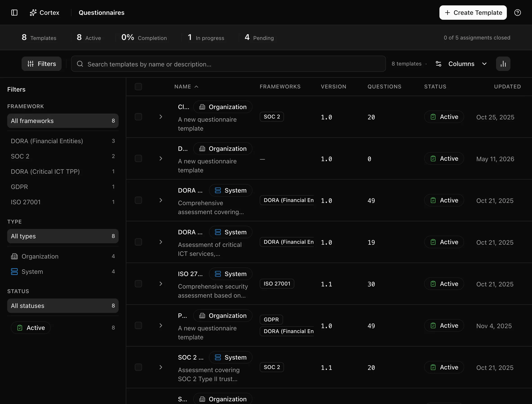Filter by SOC 2 framework in sidebar
532x404 pixels.
(63, 156)
